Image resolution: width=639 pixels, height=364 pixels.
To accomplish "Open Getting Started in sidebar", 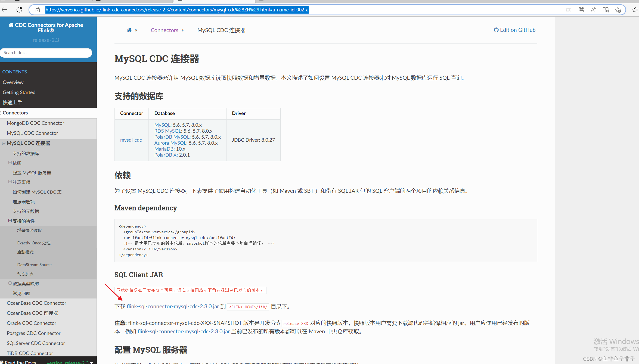I will pos(19,92).
